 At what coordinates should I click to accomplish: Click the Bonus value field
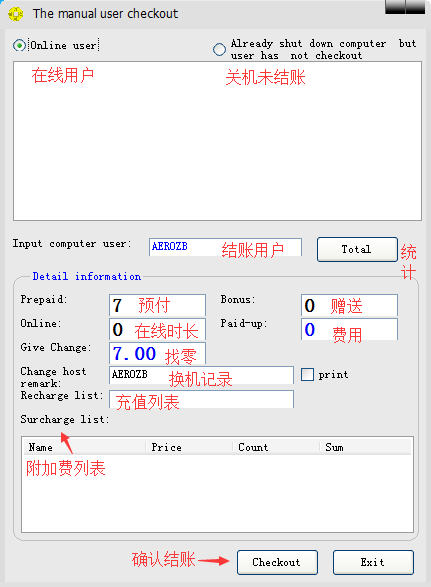349,305
